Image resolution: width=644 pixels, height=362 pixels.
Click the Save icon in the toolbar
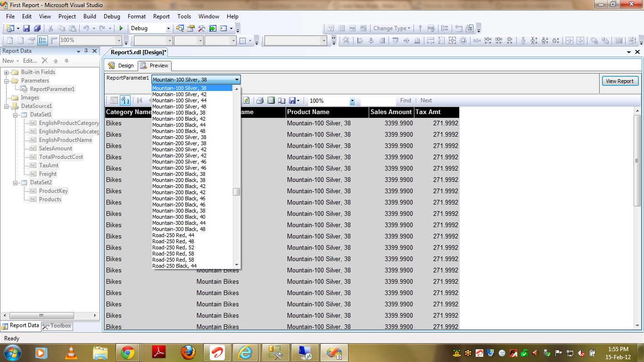(26, 29)
